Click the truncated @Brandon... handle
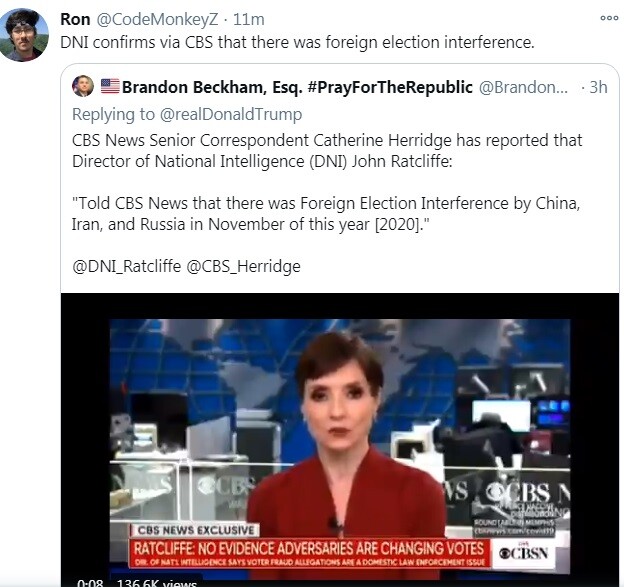The image size is (624, 587). (525, 87)
